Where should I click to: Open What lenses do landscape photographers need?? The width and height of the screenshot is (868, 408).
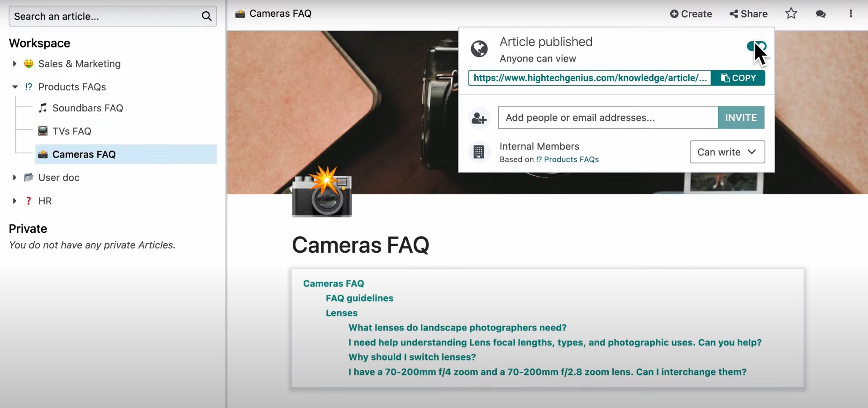click(x=458, y=327)
